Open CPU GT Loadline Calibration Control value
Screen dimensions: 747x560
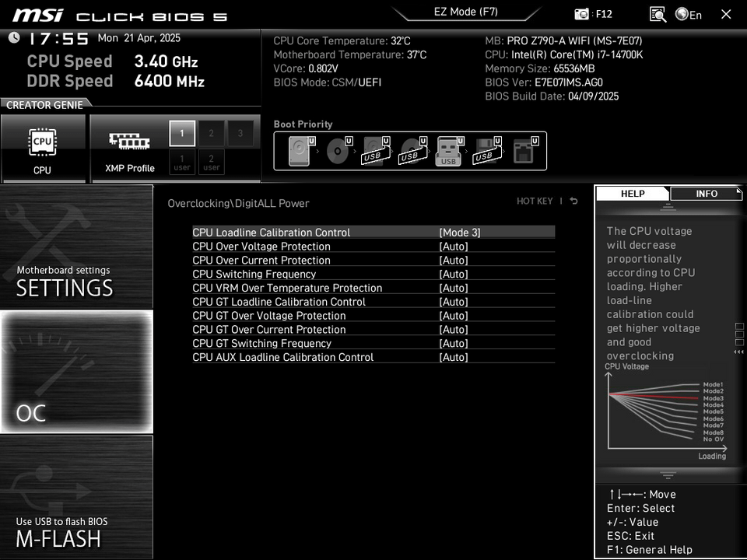click(454, 302)
